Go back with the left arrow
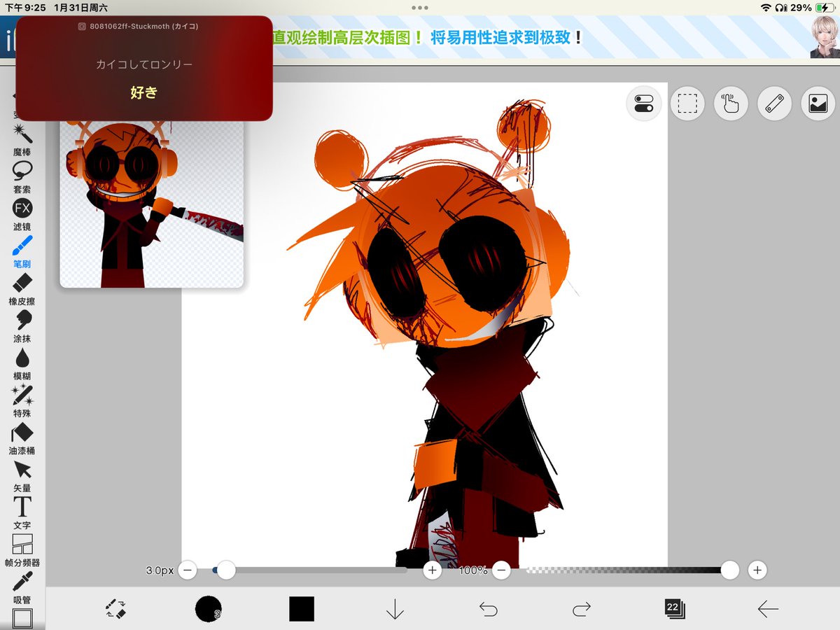Screen dimensions: 840x630 [x=768, y=609]
